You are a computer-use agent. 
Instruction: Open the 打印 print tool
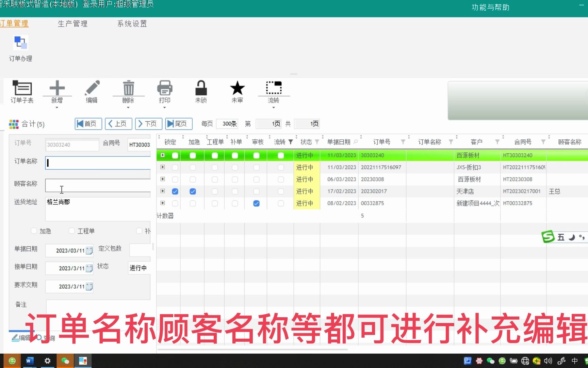(x=165, y=90)
